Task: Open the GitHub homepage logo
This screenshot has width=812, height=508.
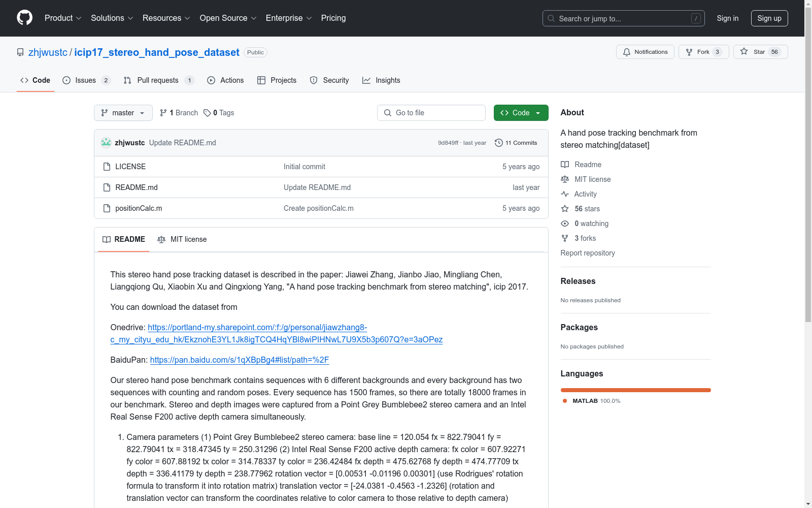Action: pos(24,18)
